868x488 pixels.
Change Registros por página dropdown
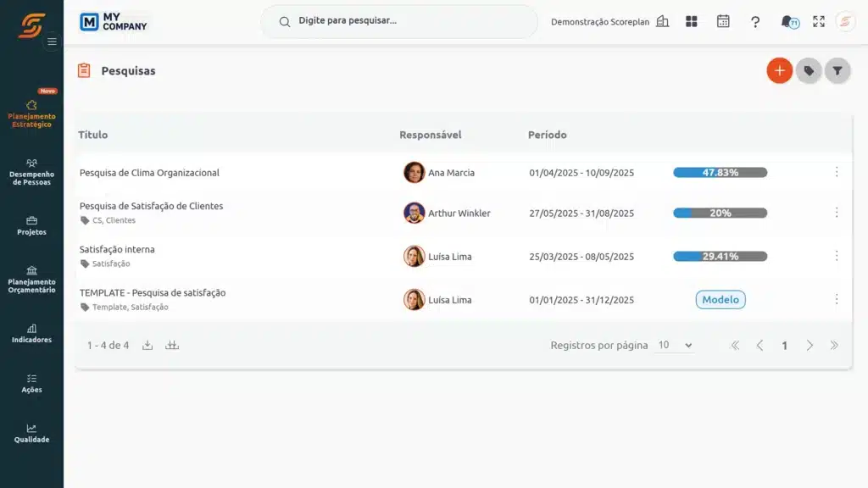pyautogui.click(x=675, y=345)
